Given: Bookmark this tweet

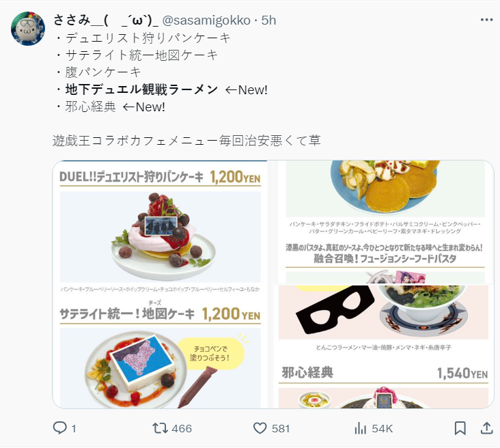Looking at the screenshot, I should point(460,428).
